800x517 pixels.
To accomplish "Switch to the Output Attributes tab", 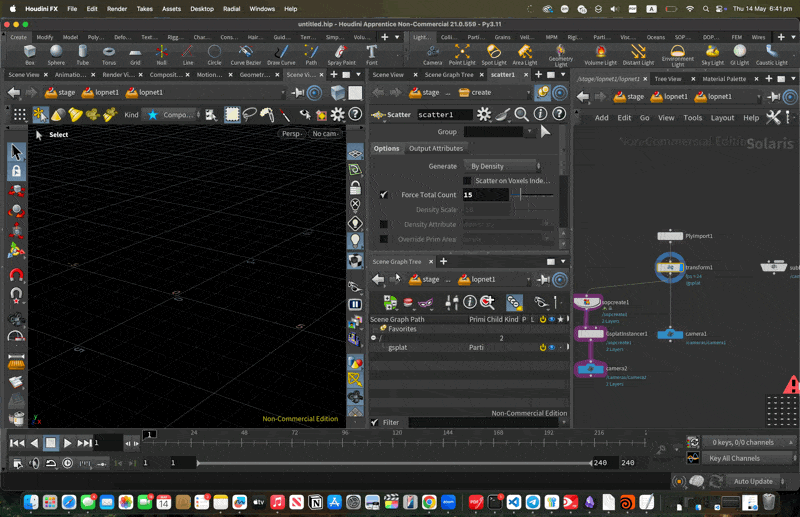I will tap(436, 148).
